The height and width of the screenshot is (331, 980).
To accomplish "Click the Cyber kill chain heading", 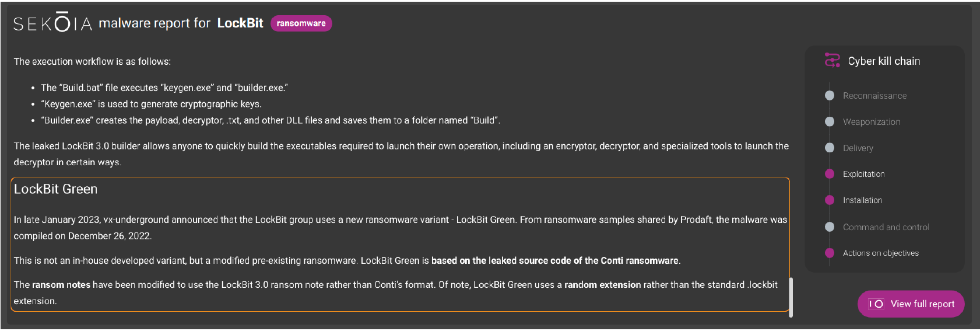I will tap(884, 61).
